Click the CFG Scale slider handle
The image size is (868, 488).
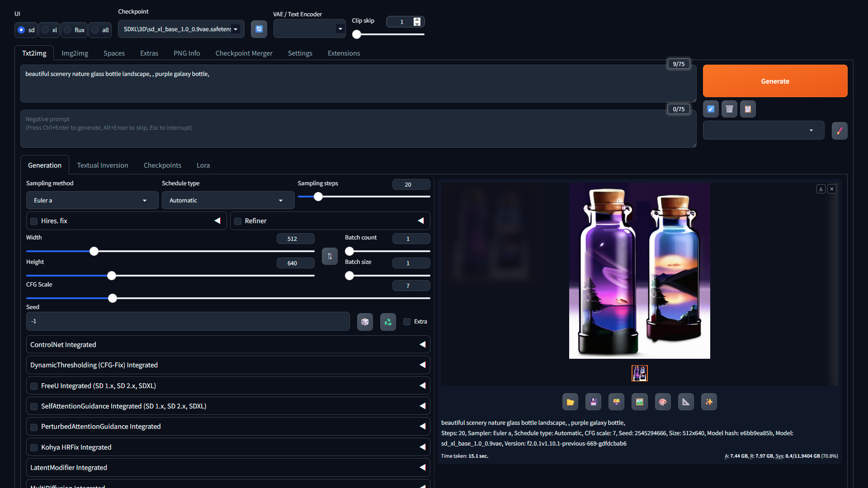pos(113,298)
